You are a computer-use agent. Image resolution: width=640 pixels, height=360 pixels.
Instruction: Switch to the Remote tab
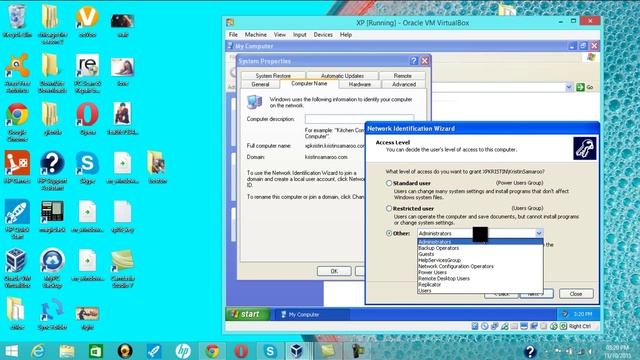(402, 76)
